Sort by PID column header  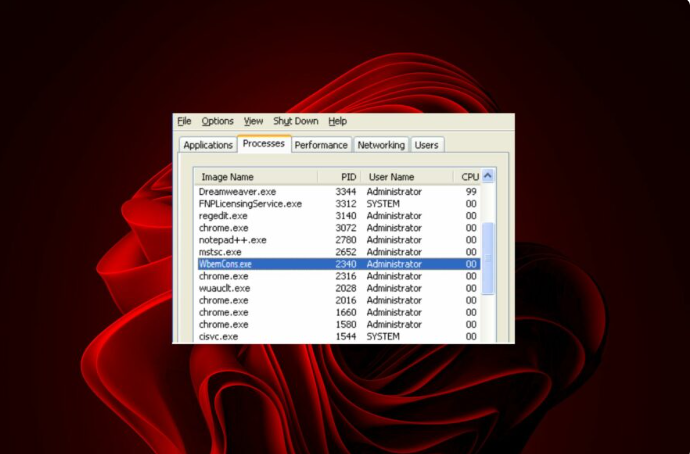coord(339,177)
